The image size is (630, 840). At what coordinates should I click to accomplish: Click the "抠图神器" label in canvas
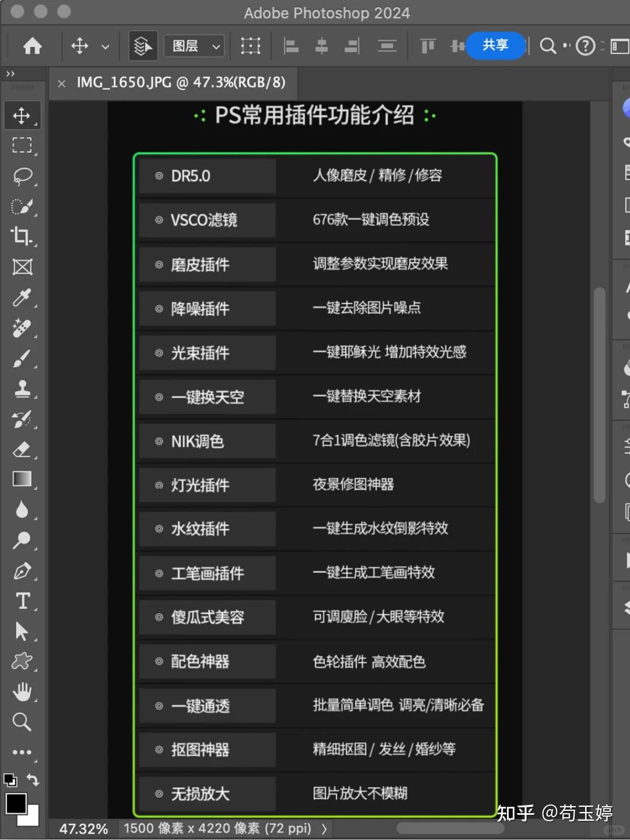[x=200, y=750]
